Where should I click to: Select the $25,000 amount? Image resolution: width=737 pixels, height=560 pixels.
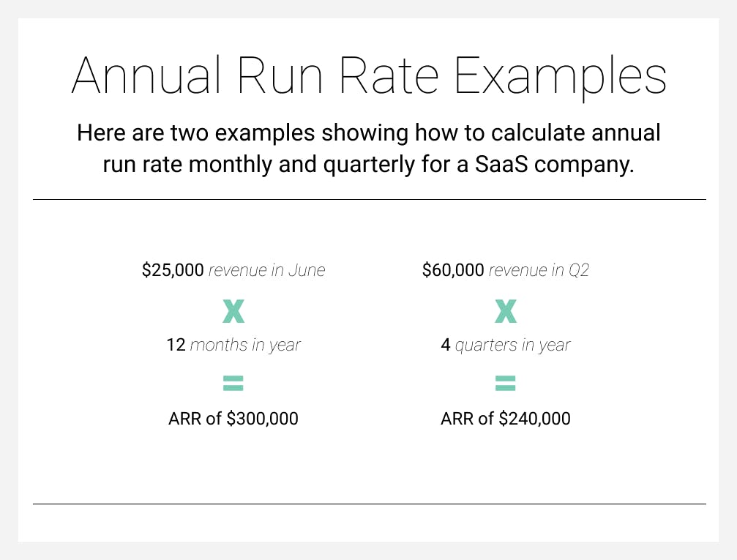click(173, 270)
